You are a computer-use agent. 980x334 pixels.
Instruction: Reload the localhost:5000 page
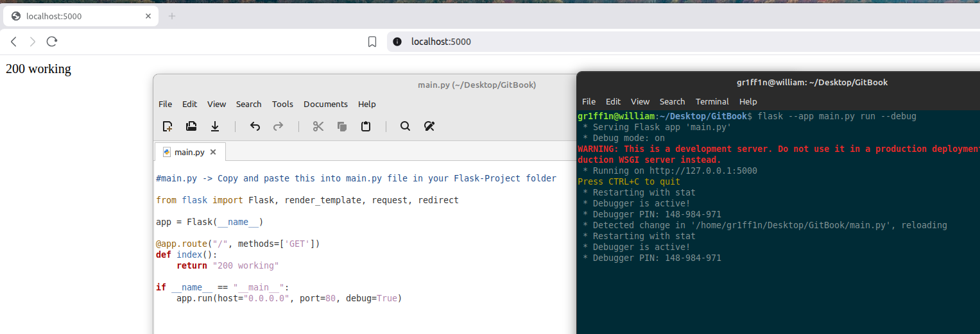point(52,42)
